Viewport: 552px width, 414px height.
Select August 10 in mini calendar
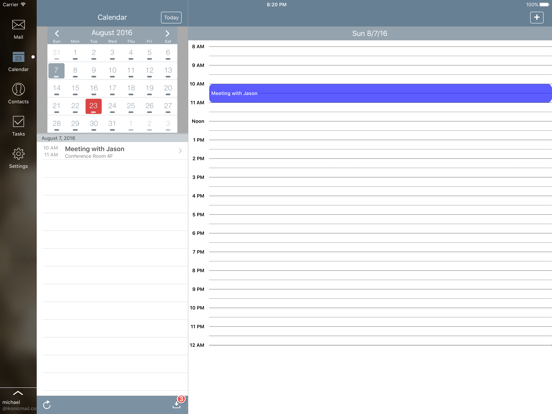click(112, 70)
